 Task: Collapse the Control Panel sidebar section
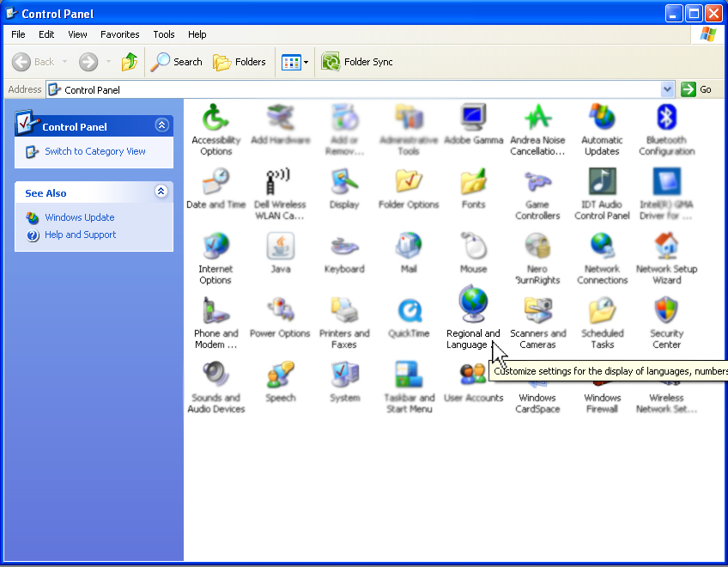161,125
